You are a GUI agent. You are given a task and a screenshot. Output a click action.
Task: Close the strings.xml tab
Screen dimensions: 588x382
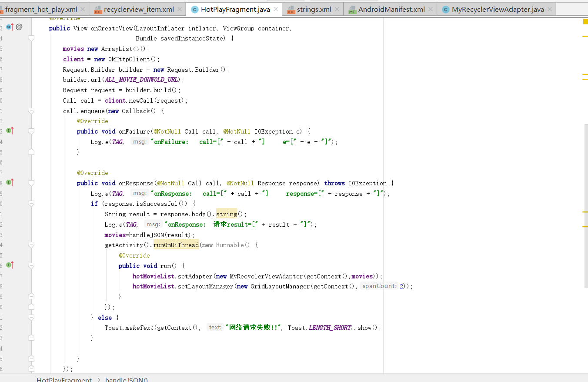pos(337,9)
